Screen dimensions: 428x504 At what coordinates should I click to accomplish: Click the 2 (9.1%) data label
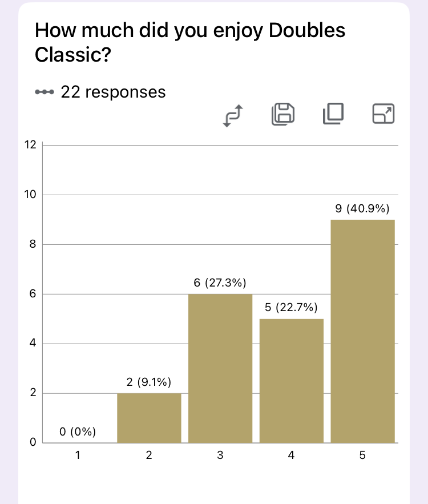pos(149,382)
